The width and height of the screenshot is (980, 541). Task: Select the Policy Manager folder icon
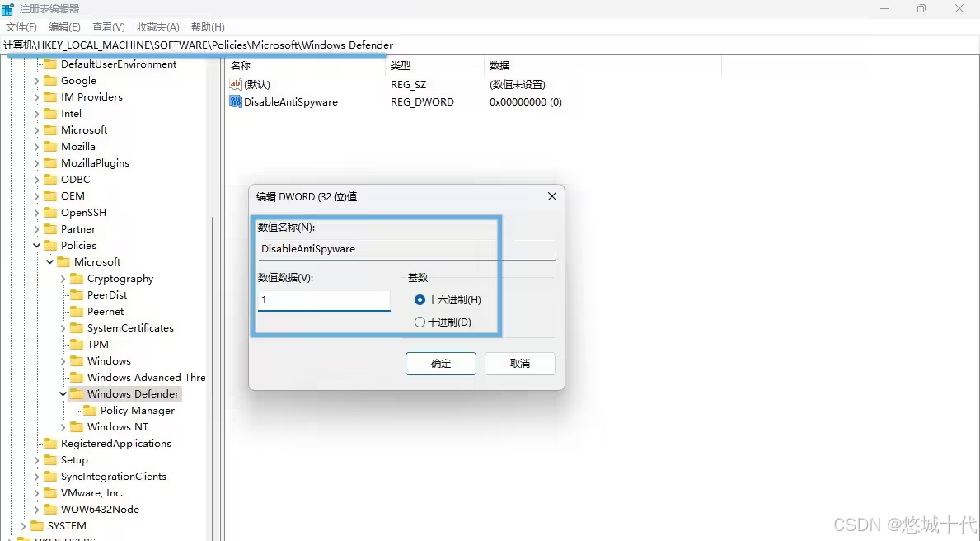89,410
